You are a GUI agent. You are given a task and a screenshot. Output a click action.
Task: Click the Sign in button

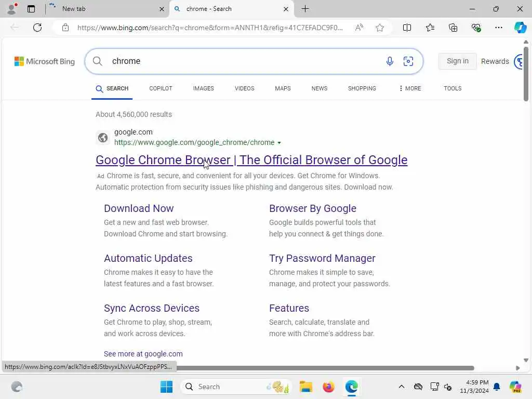457,61
